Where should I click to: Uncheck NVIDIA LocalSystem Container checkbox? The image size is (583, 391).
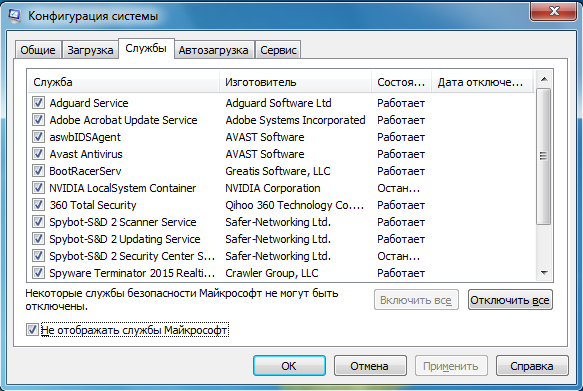point(38,188)
